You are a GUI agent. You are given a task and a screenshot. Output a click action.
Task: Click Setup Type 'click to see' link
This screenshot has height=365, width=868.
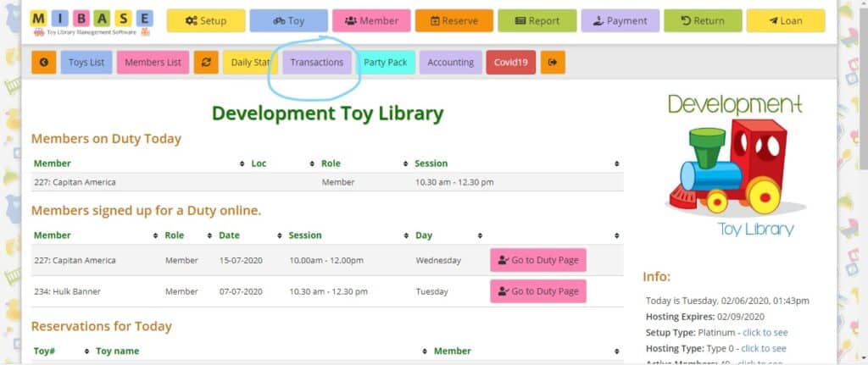[765, 333]
